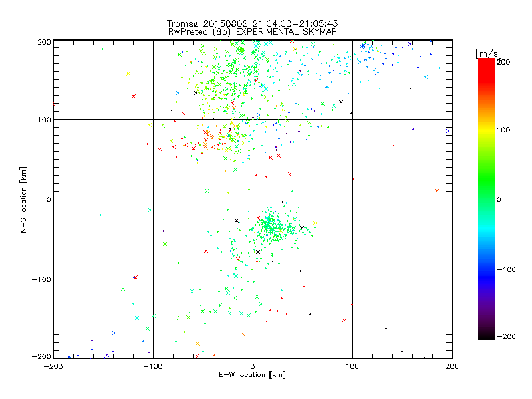This screenshot has width=532, height=399.
Task: Click the y-axis tick label '100'
Action: pyautogui.click(x=44, y=120)
